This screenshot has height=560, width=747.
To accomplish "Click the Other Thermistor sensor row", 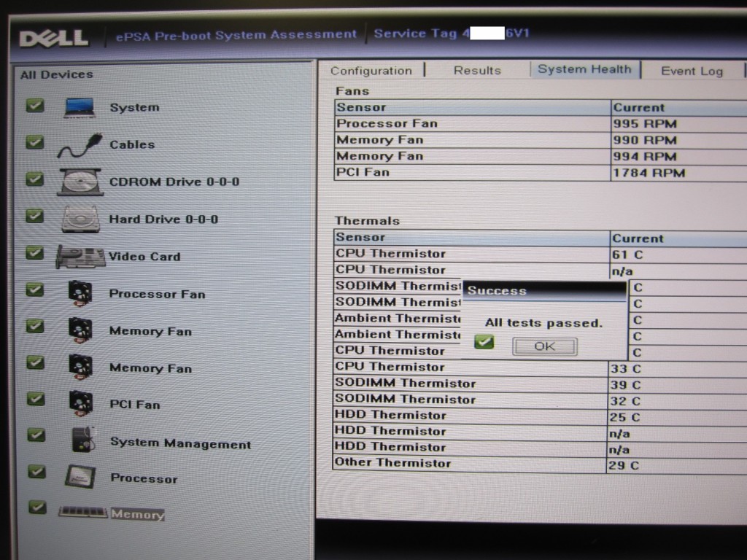I will (540, 464).
